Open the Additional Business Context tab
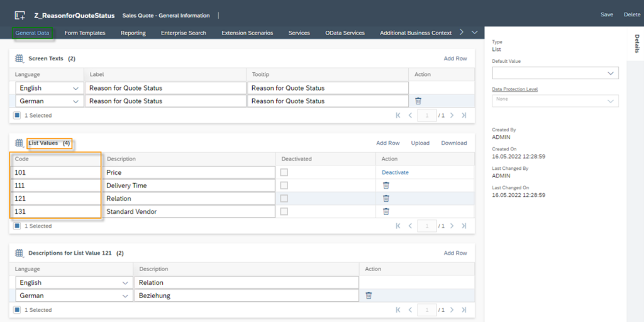 click(416, 33)
